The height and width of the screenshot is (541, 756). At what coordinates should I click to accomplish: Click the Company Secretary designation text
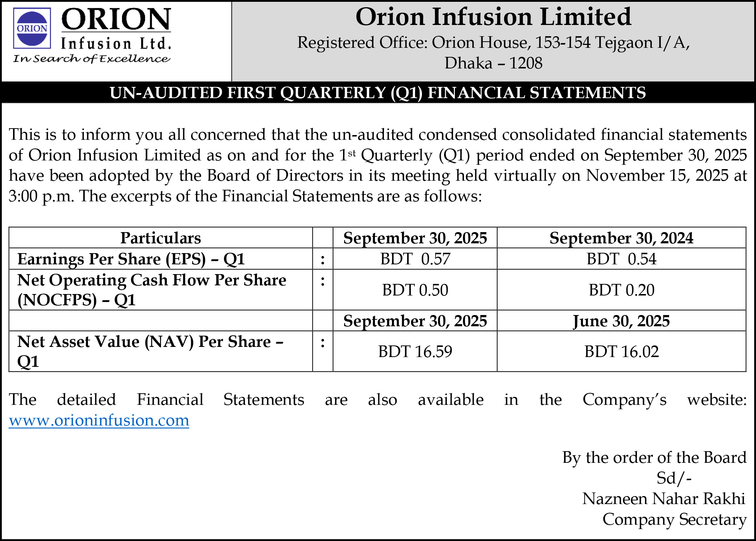coord(674,519)
